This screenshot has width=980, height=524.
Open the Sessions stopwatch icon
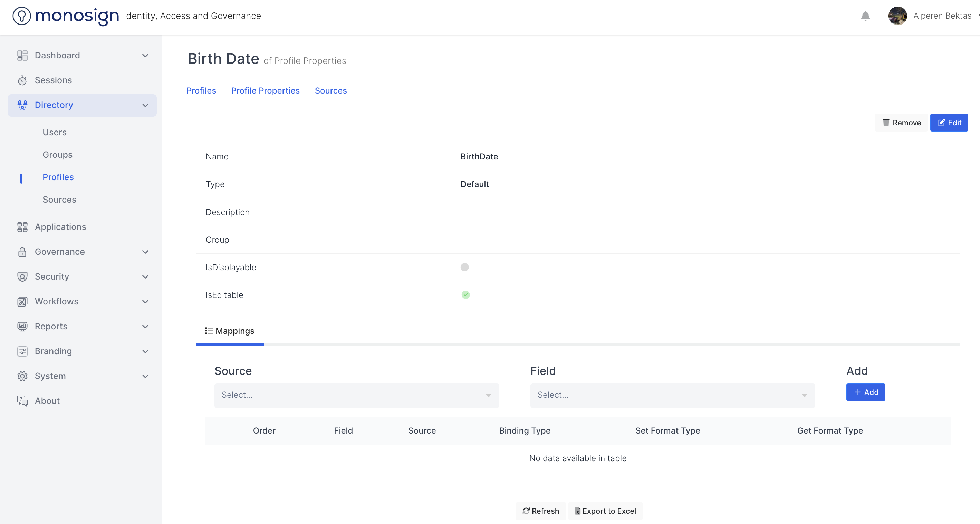pos(22,80)
